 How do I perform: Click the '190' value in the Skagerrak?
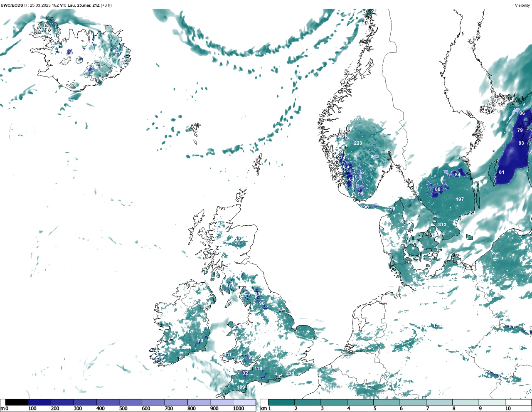pos(365,207)
